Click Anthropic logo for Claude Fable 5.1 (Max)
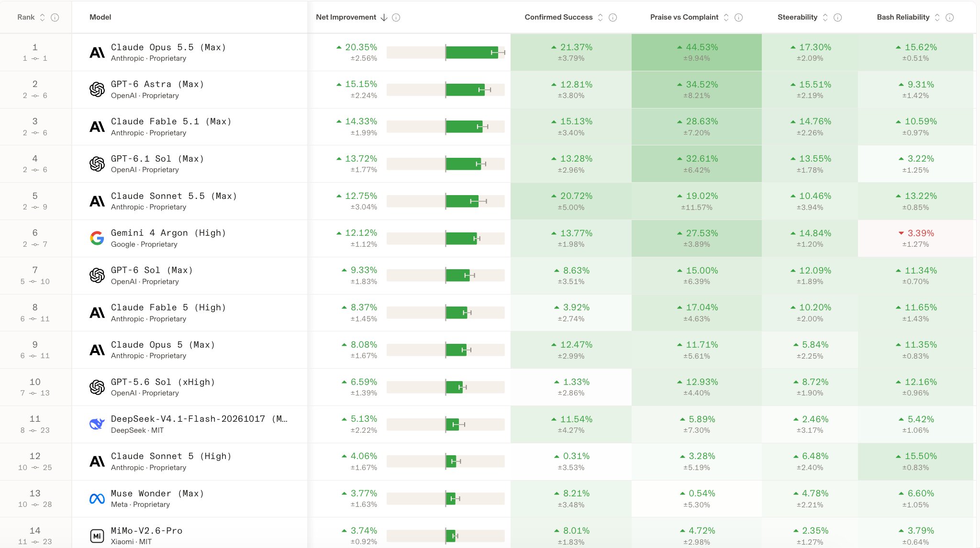The height and width of the screenshot is (548, 980). click(97, 127)
